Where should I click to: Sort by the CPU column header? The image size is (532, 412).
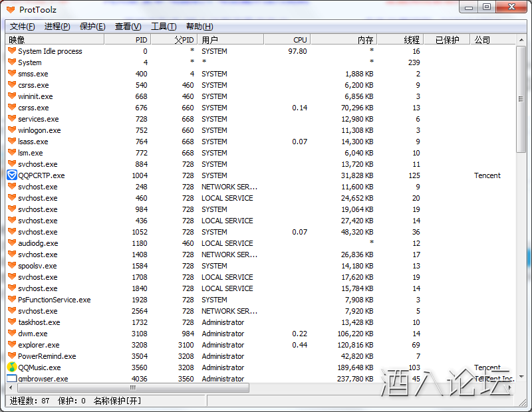[x=287, y=40]
